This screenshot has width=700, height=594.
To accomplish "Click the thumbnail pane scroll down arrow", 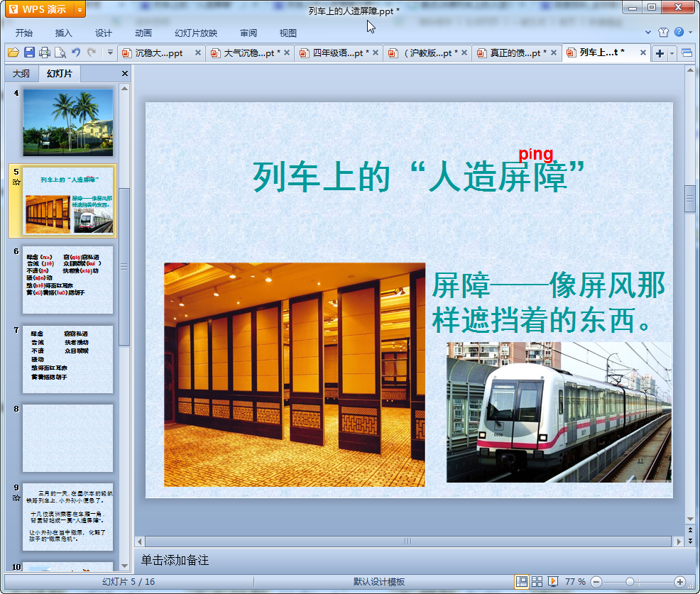I will click(124, 566).
